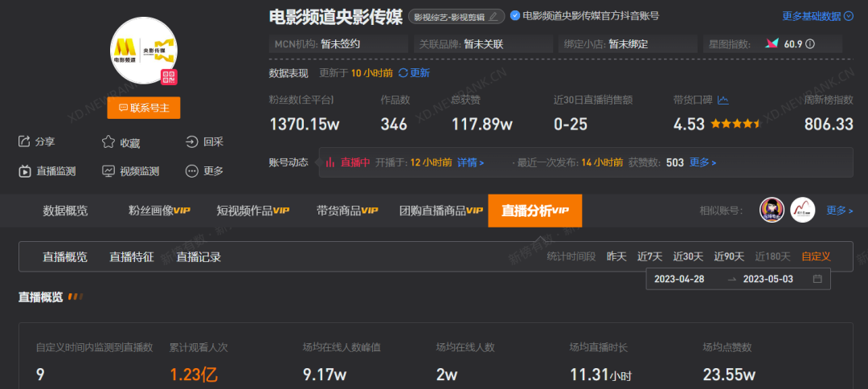Choose 近30天 time range
The width and height of the screenshot is (868, 389).
tap(688, 256)
